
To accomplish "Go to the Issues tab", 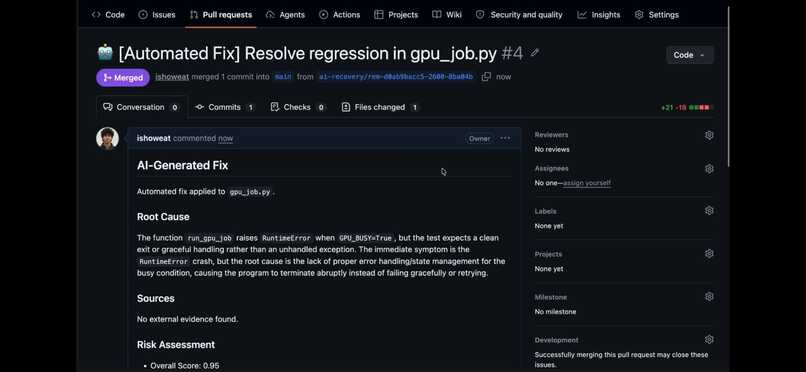I will pyautogui.click(x=157, y=15).
